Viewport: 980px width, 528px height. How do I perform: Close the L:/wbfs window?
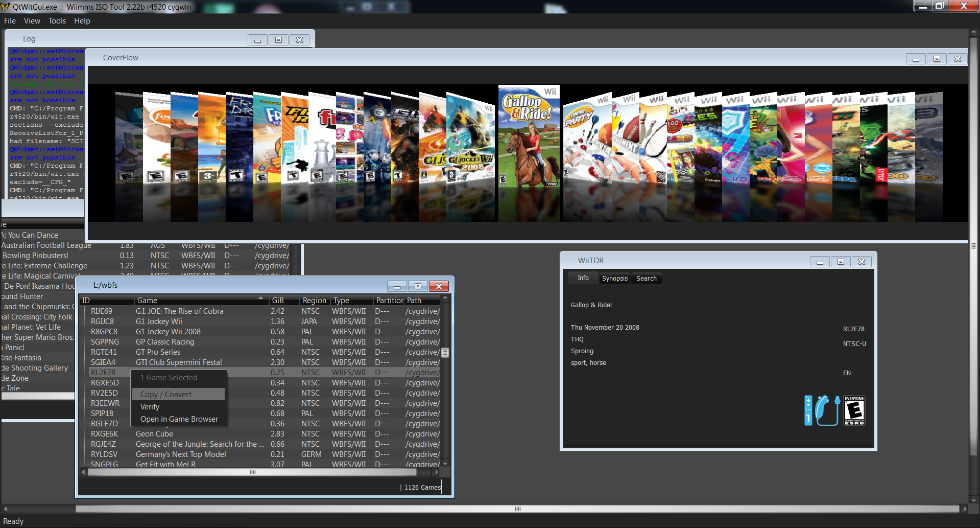(x=439, y=286)
